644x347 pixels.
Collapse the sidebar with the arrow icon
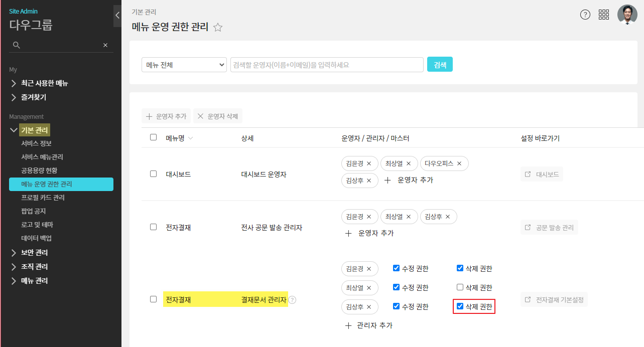point(117,15)
